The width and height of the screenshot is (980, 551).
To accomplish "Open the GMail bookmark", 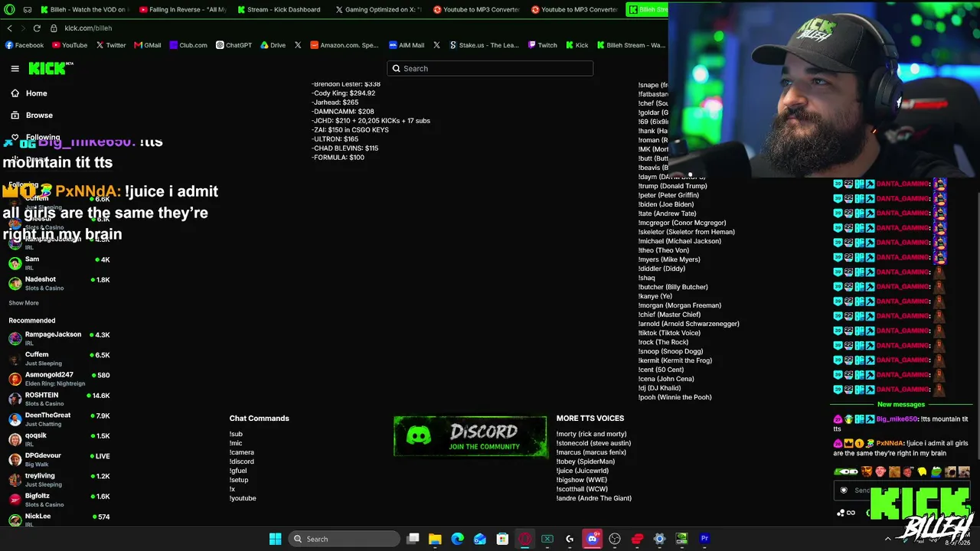I will pos(148,45).
